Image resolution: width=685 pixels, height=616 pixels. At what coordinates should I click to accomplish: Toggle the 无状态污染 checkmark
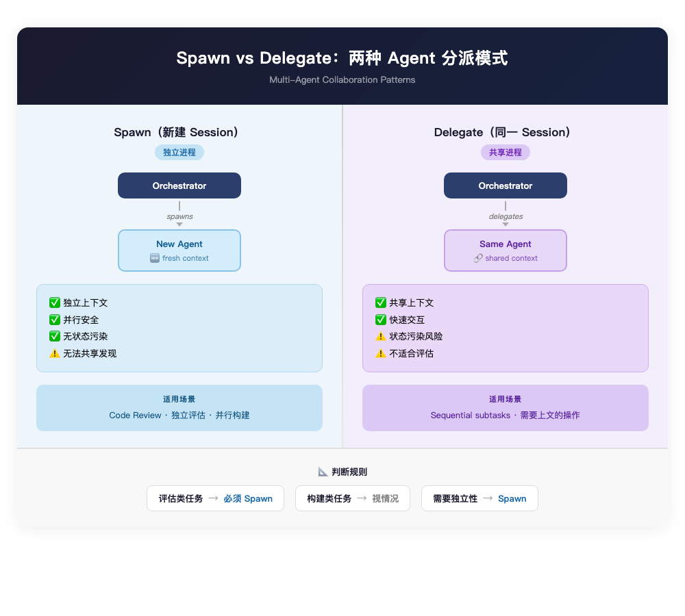[x=55, y=337]
